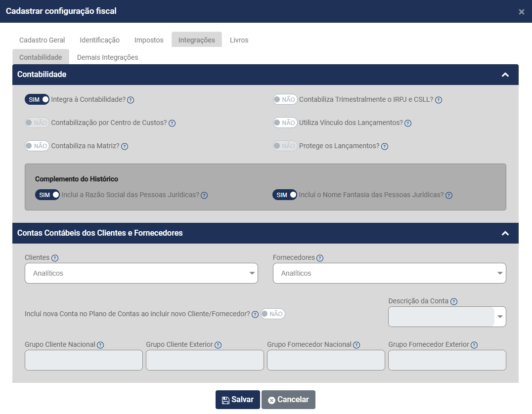
Task: Collapse Contas Contábeis dos Clientes e Fornecedores section
Action: pyautogui.click(x=505, y=233)
